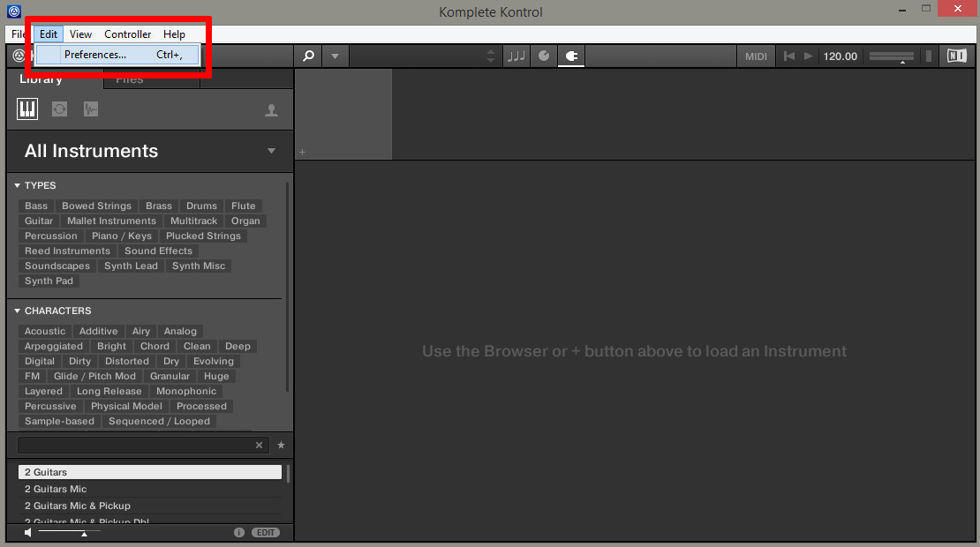Collapse the TYPES section
This screenshot has width=980, height=547.
coord(18,185)
